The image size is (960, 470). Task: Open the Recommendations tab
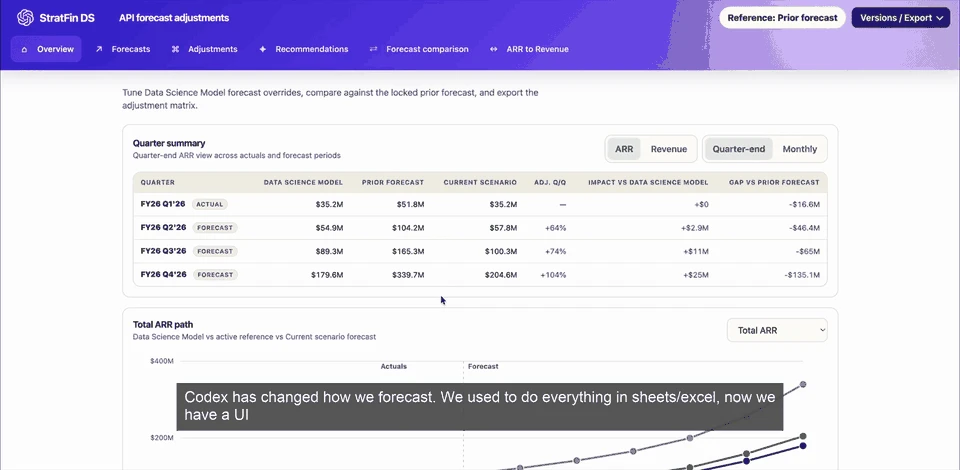coord(304,49)
